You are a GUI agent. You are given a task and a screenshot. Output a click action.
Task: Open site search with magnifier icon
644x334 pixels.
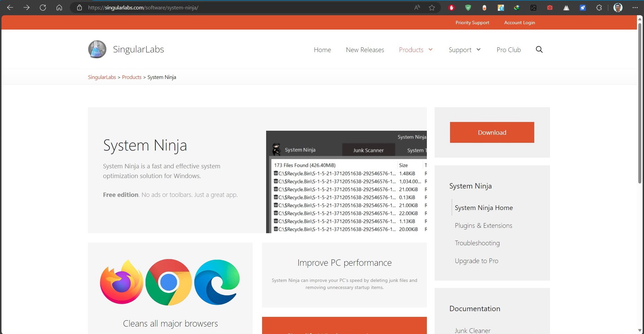click(539, 49)
